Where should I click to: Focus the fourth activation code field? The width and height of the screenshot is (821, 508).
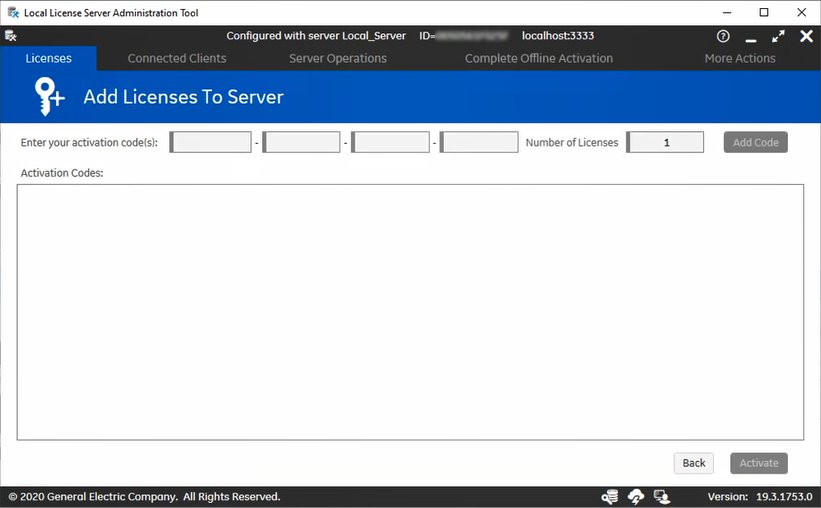[479, 142]
